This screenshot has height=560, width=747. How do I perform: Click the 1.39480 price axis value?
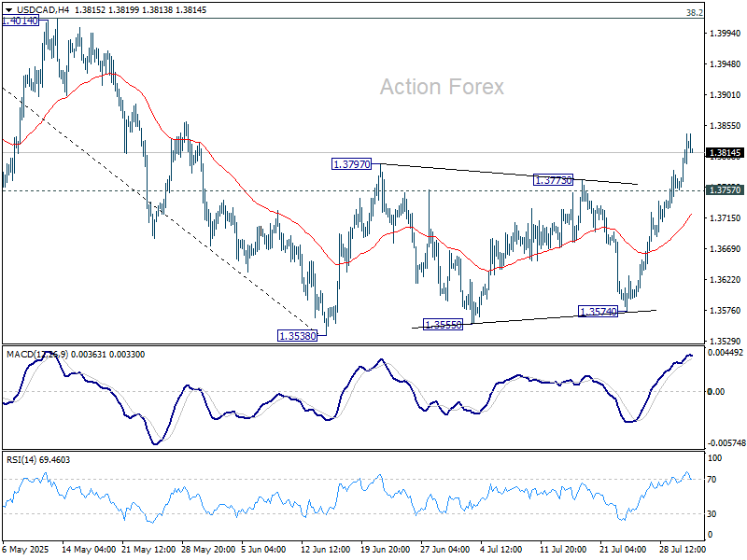point(726,63)
